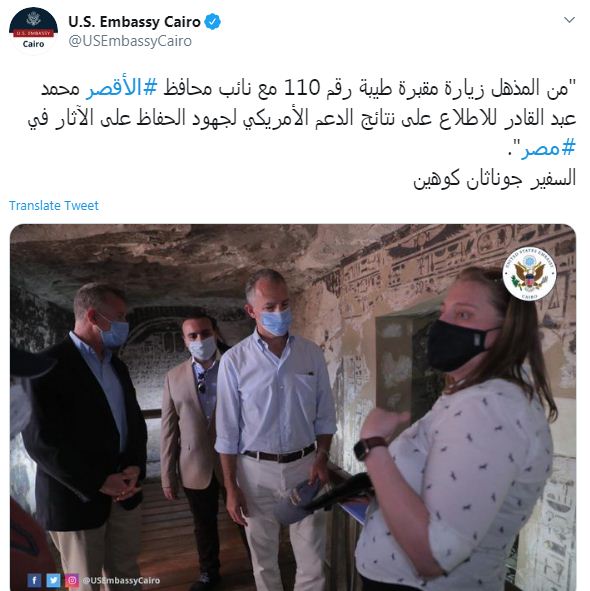Viewport: 590px width, 591px height.
Task: Click the Facebook icon in photo watermark
Action: (x=34, y=580)
